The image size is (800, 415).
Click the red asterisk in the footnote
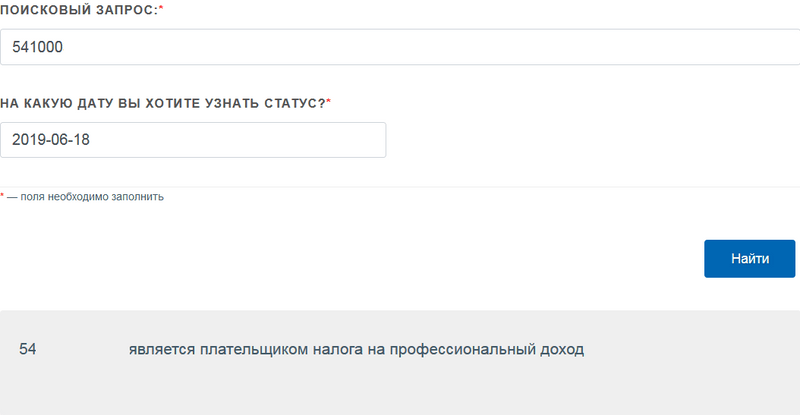(x=3, y=196)
